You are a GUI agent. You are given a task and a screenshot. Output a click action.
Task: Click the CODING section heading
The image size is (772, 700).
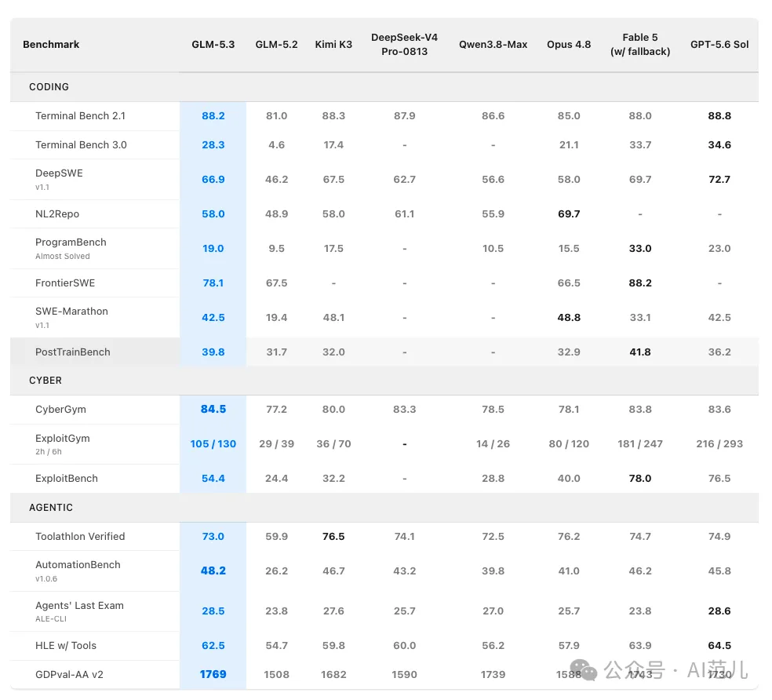49,86
